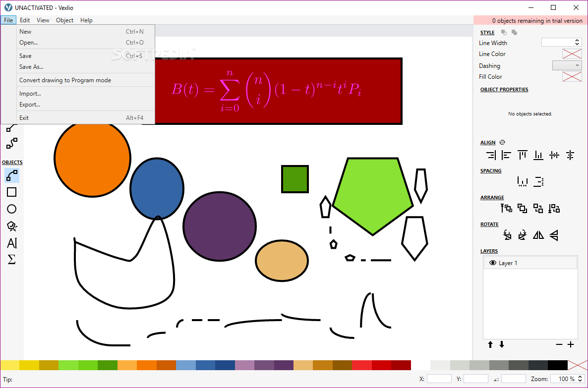
Task: Click the align top icon
Action: (523, 155)
